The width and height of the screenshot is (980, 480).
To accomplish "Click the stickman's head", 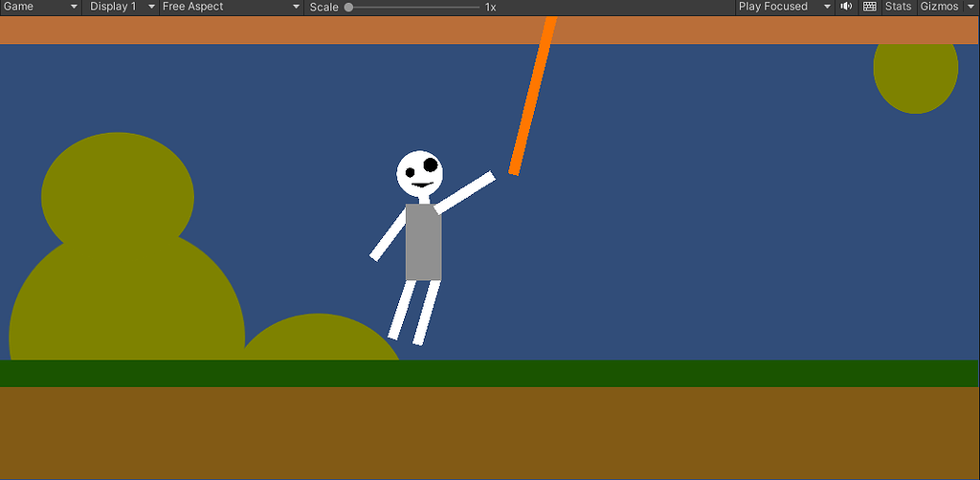I will 419,173.
